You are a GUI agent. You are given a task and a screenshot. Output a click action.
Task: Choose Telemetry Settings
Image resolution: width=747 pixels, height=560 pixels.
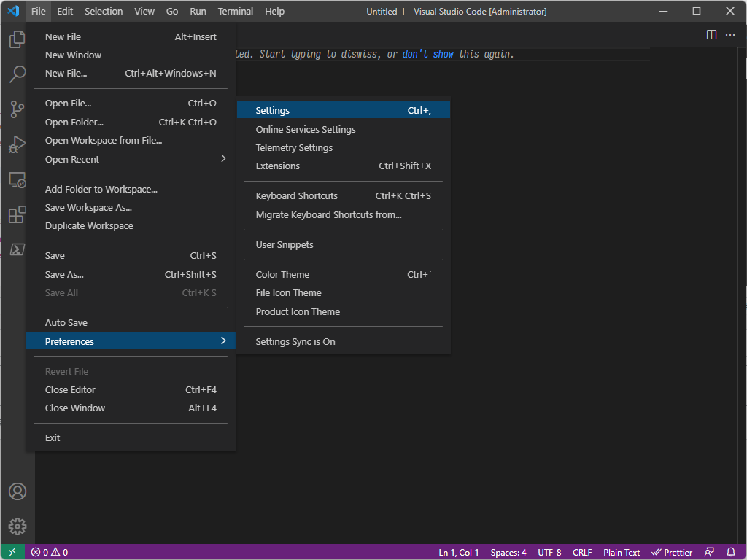344,147
